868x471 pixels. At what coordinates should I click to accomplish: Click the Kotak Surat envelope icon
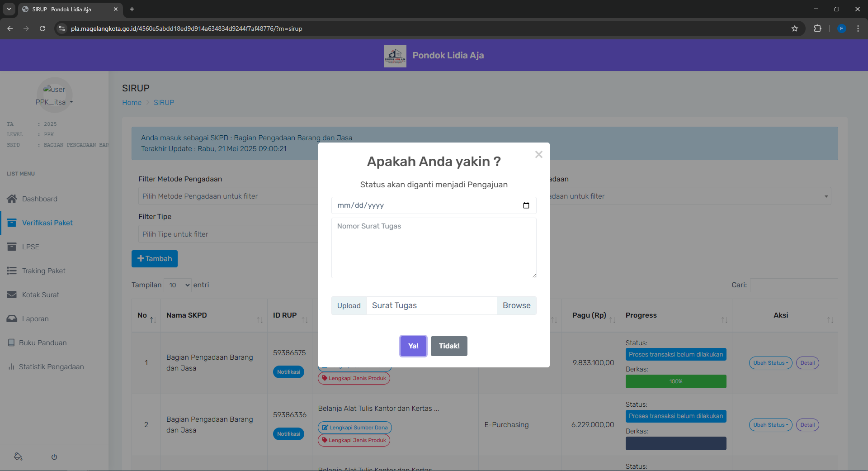pyautogui.click(x=12, y=295)
